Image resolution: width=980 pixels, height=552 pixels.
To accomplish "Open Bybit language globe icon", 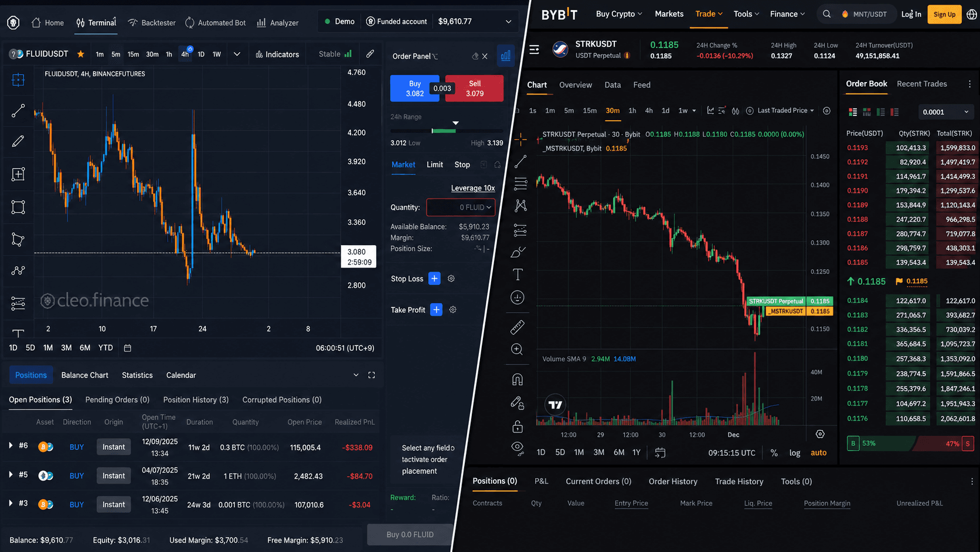I will [972, 14].
